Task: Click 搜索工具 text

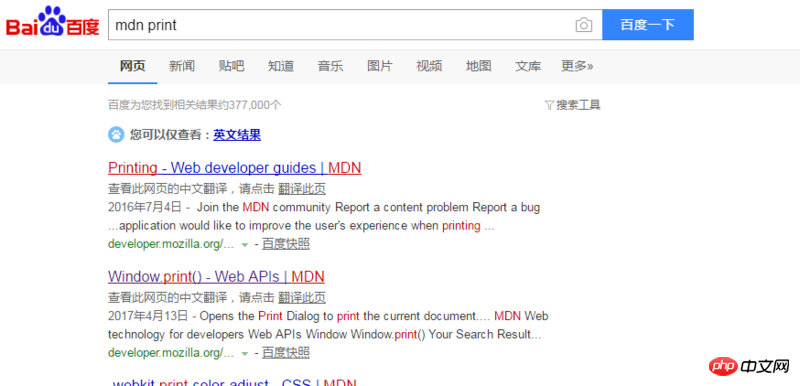Action: [578, 105]
